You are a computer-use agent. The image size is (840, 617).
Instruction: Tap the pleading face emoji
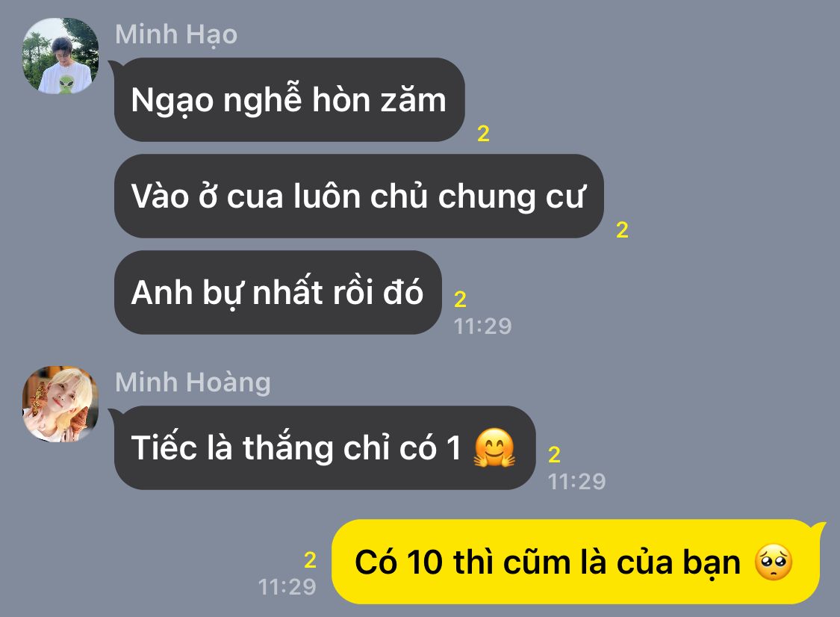[773, 562]
